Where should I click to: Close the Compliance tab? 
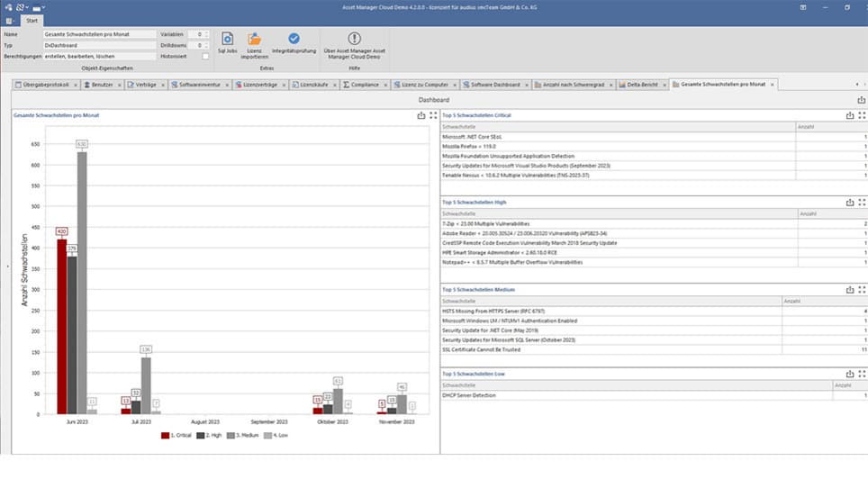(x=385, y=86)
